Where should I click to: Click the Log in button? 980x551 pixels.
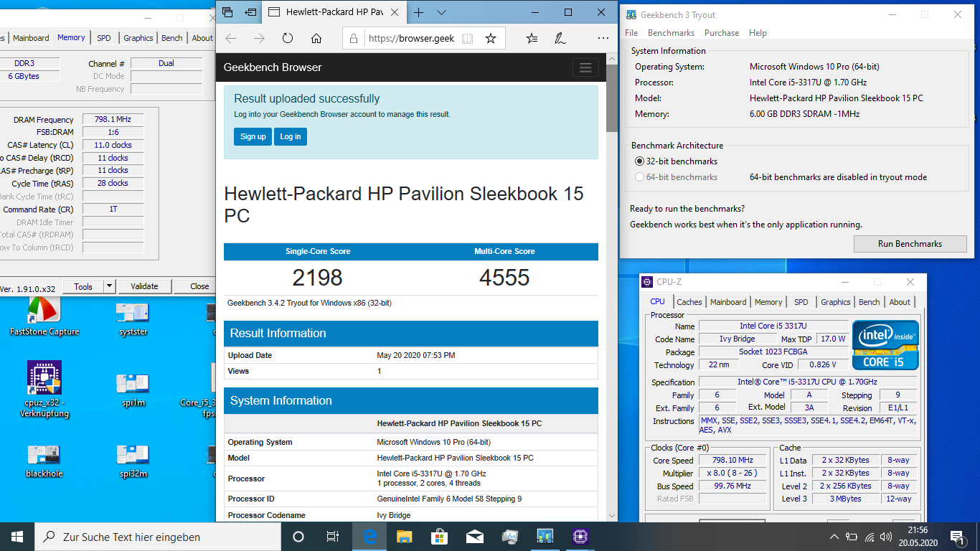click(x=291, y=136)
